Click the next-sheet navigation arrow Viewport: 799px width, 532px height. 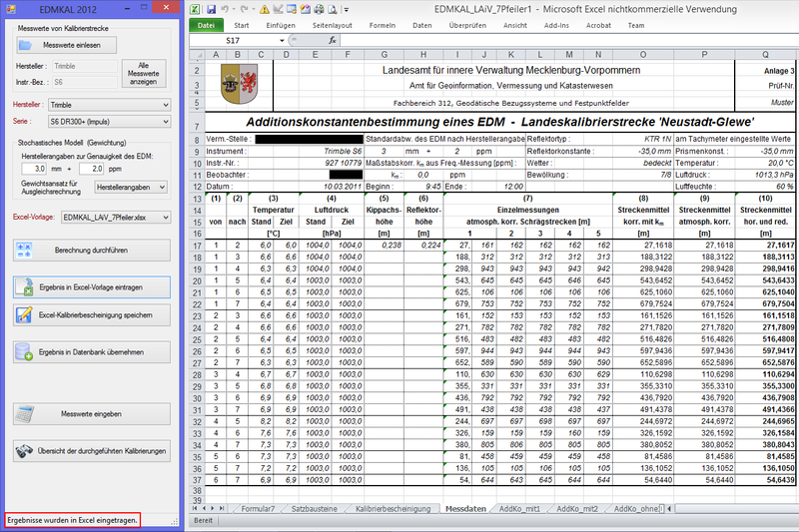point(213,508)
